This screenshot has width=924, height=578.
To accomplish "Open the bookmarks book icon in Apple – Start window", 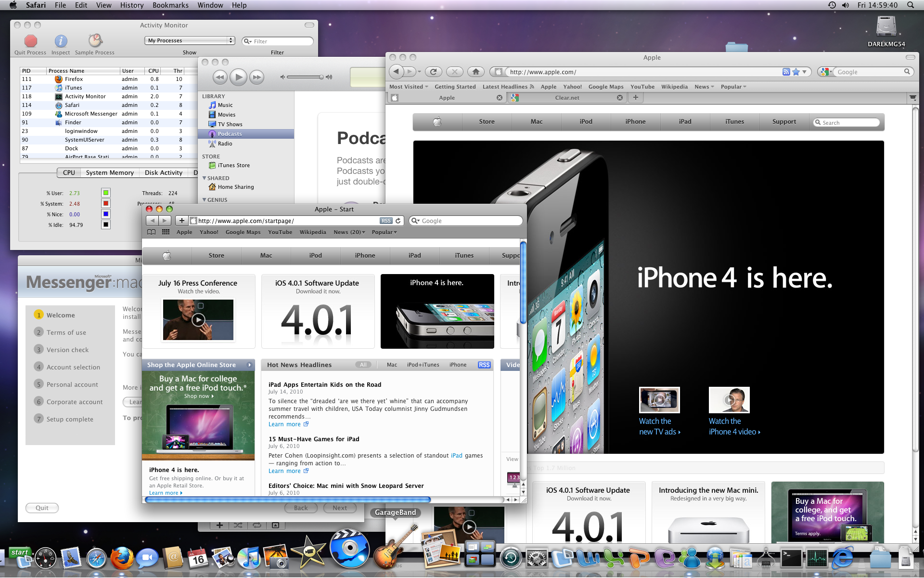I will [x=151, y=232].
